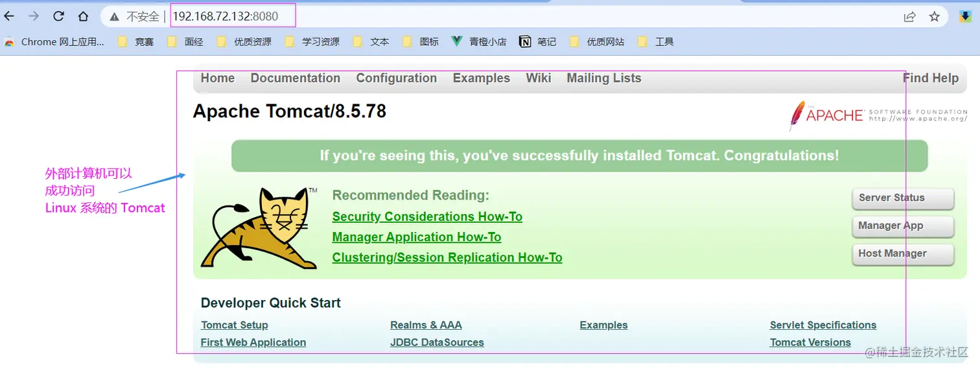Click the Developer Quick Start heading

tap(271, 303)
